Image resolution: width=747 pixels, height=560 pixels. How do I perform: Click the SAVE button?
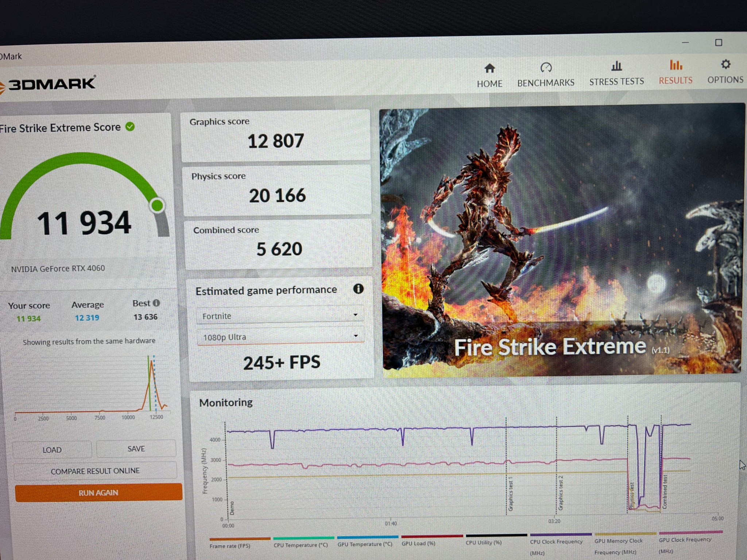136,449
